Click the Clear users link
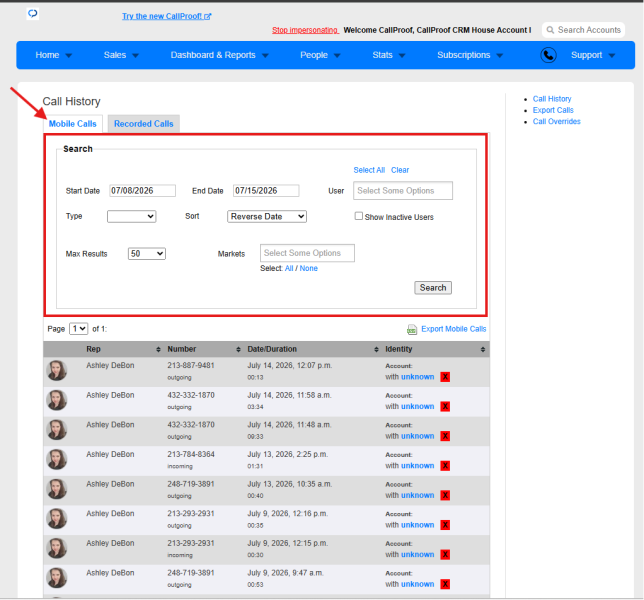This screenshot has width=644, height=600. click(400, 170)
